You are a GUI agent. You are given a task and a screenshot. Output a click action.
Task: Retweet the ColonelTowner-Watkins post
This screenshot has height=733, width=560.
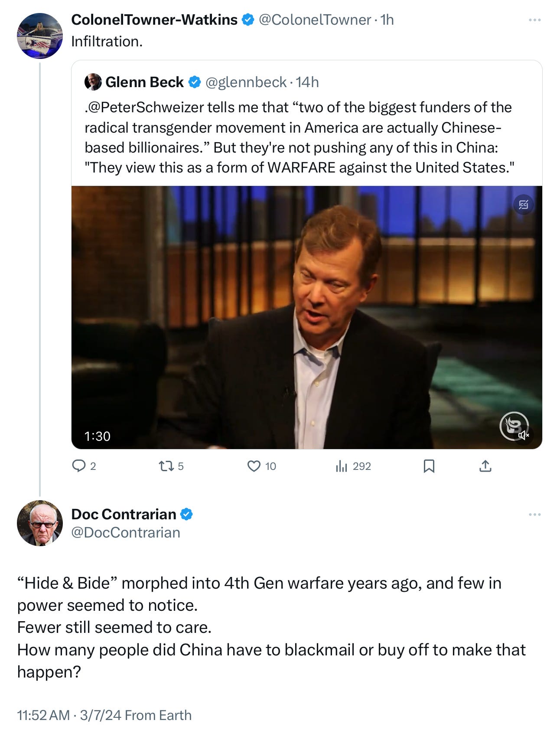tap(171, 466)
